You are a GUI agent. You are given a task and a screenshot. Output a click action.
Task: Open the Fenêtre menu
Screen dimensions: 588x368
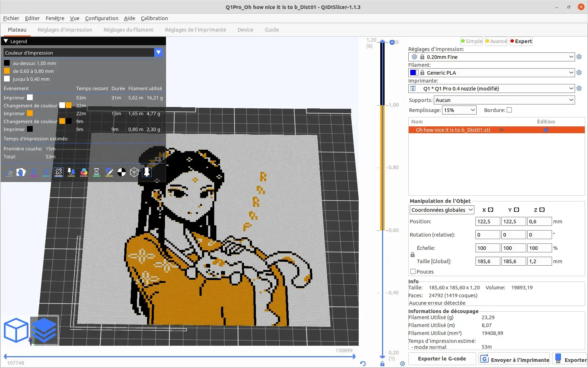pos(55,18)
